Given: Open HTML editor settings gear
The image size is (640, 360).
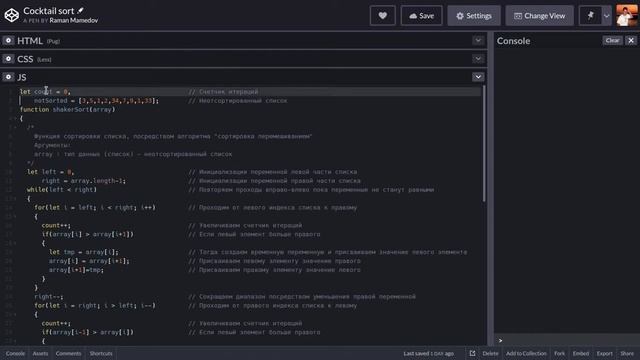Looking at the screenshot, I should click(8, 40).
